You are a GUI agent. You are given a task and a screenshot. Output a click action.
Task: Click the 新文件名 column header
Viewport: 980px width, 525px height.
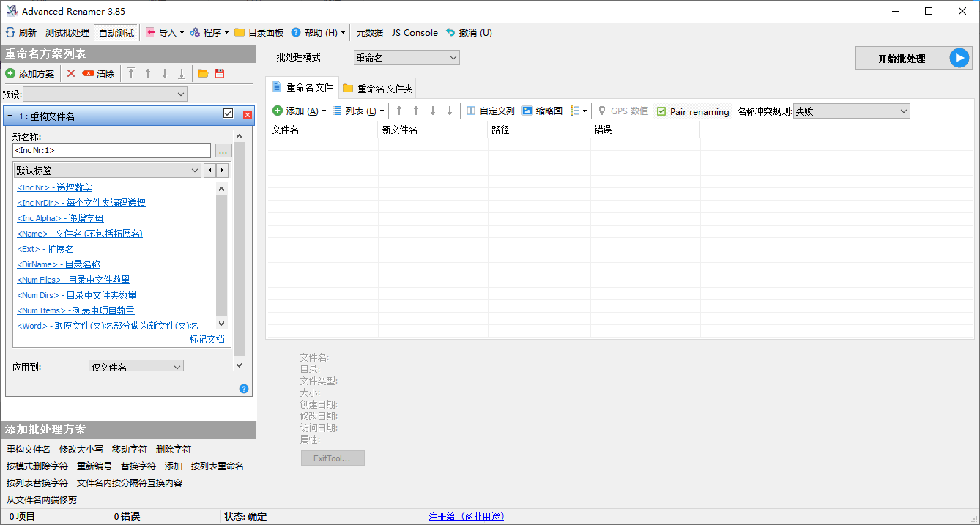(433, 130)
